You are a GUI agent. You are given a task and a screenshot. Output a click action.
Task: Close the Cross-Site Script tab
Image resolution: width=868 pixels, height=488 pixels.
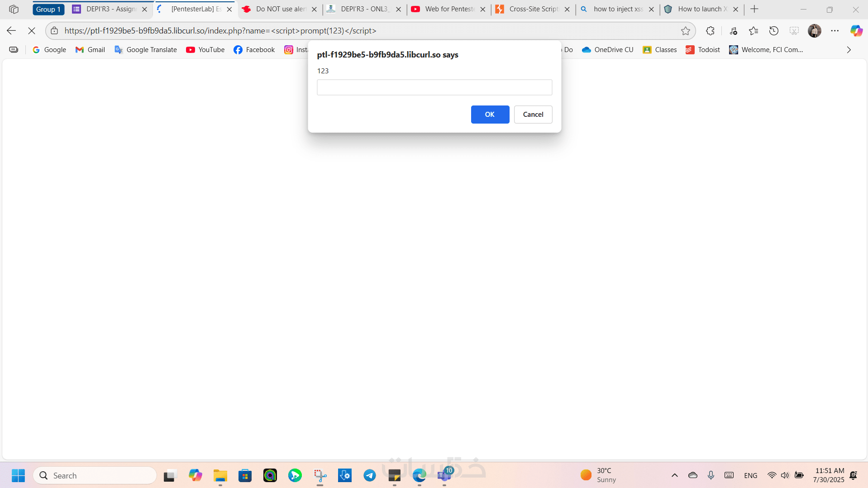[567, 9]
